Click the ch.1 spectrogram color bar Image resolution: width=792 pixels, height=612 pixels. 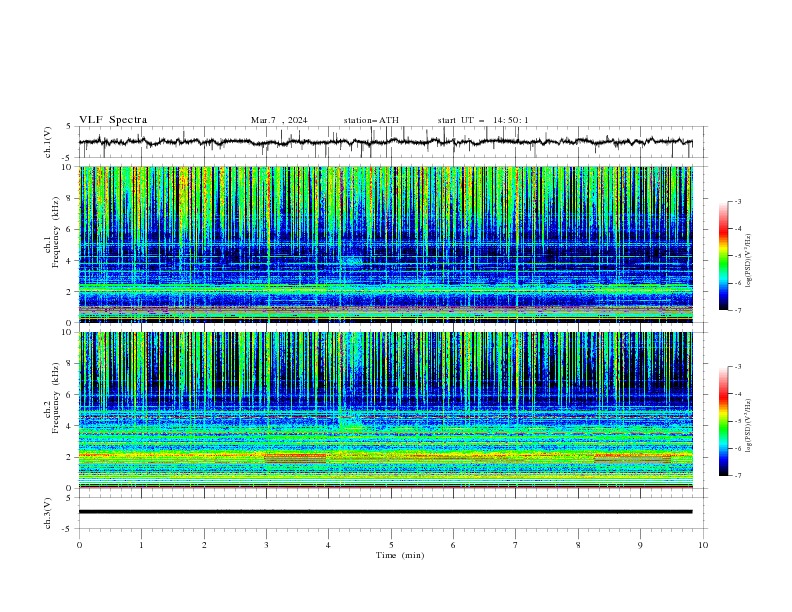[723, 256]
